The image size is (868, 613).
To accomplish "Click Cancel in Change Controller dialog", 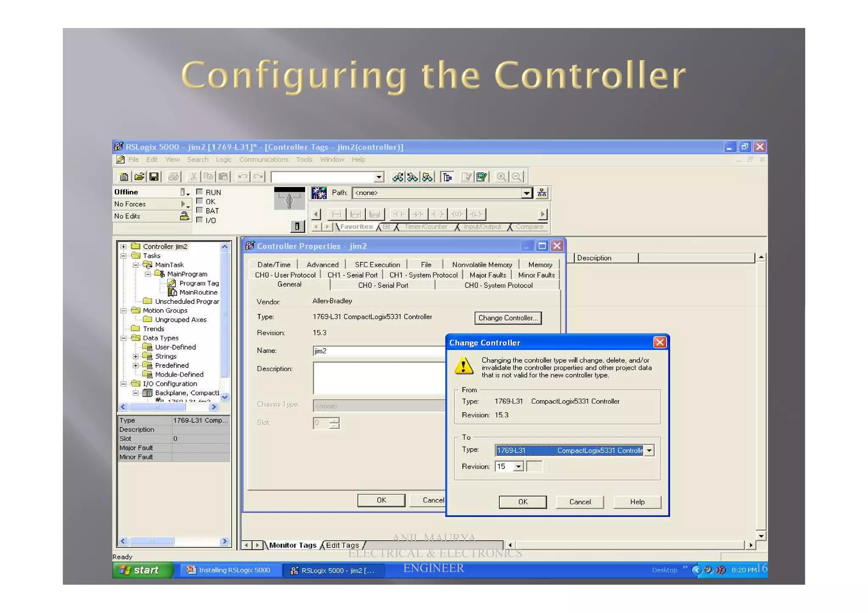I will pyautogui.click(x=579, y=502).
